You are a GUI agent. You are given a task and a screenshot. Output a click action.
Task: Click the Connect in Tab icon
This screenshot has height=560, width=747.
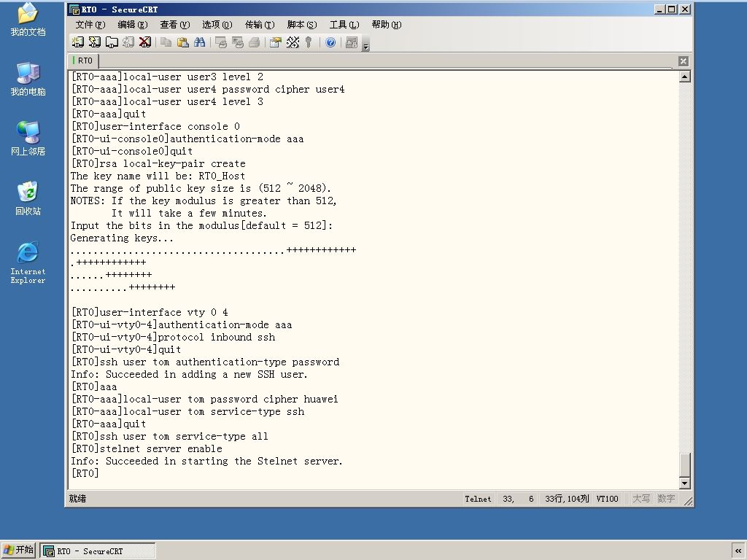click(x=112, y=42)
